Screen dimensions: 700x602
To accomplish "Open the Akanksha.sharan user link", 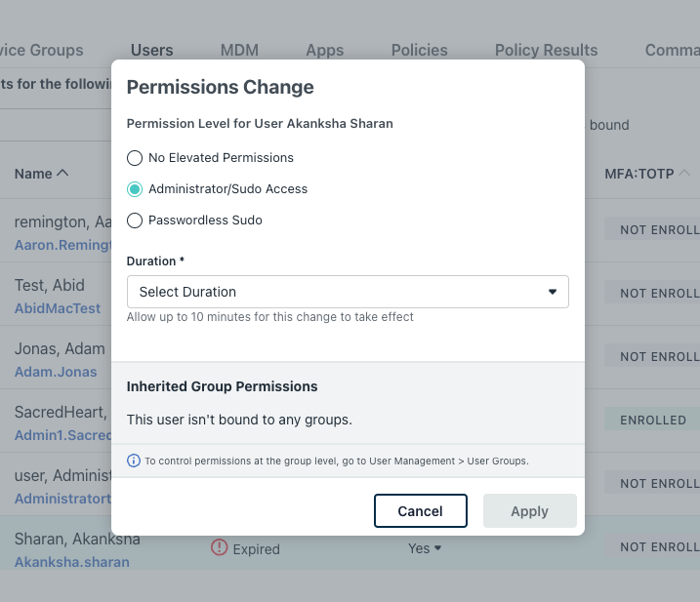I will coord(71,562).
